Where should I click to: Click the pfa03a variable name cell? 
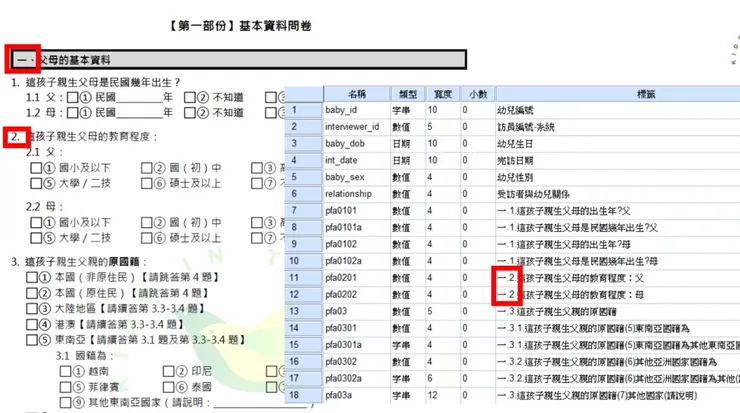(x=357, y=395)
